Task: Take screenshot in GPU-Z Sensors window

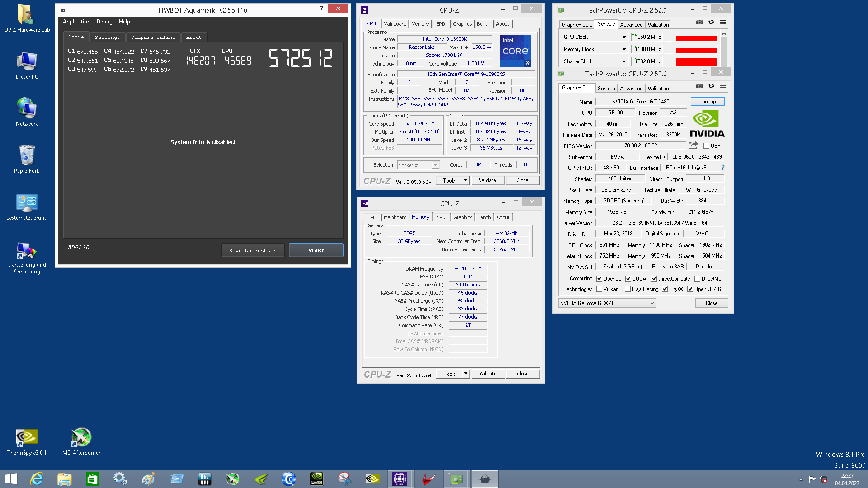Action: point(699,22)
